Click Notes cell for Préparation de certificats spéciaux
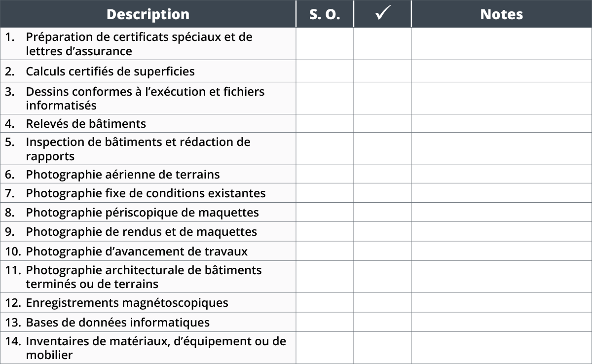Screen dimensions: 592x364 click(x=502, y=44)
